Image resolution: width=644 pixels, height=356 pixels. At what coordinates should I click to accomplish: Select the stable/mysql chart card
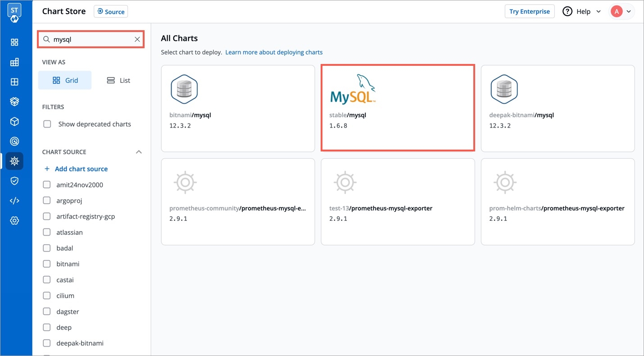tap(398, 107)
